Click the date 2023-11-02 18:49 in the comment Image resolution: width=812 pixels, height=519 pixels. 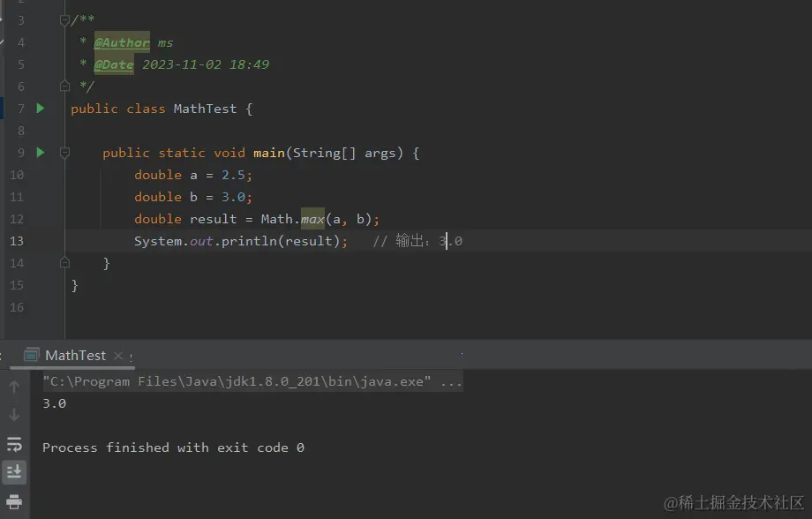206,64
